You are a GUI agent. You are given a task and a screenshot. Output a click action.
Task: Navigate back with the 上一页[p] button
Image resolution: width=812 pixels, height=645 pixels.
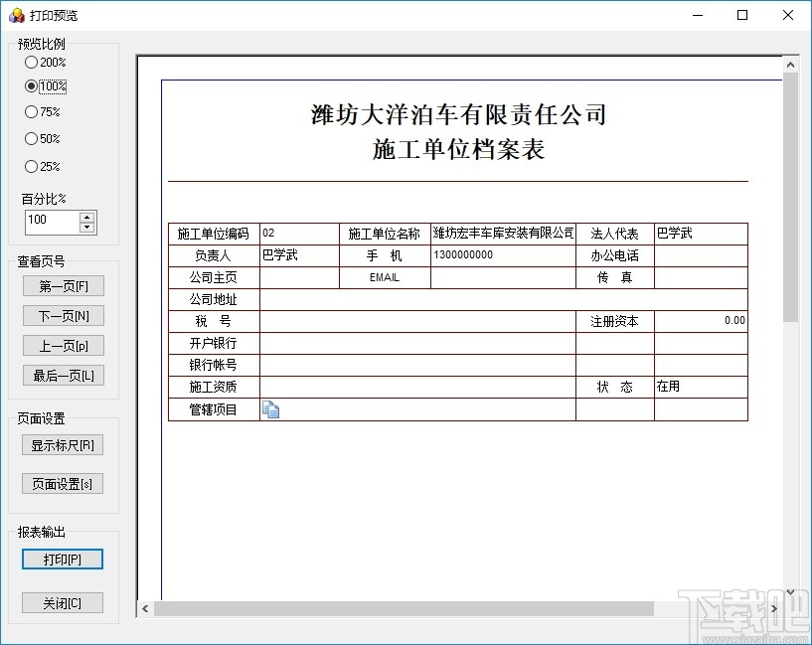pos(62,345)
